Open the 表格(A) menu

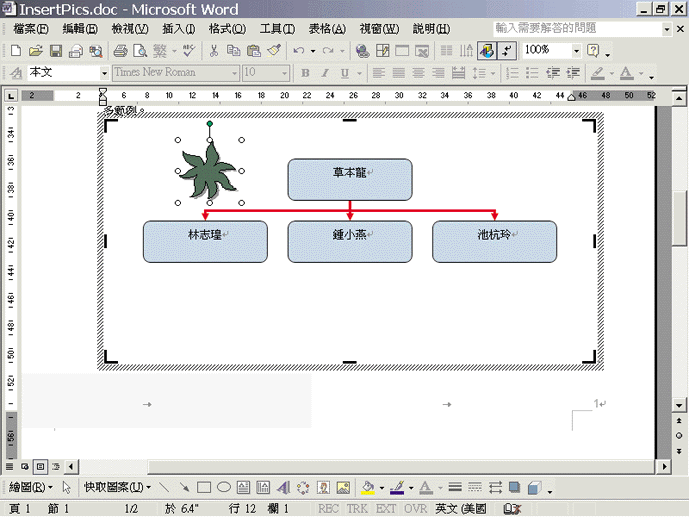click(x=327, y=29)
